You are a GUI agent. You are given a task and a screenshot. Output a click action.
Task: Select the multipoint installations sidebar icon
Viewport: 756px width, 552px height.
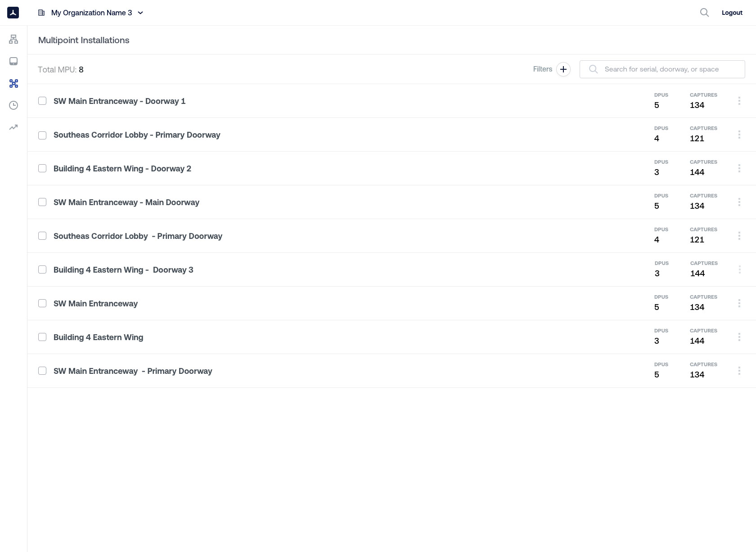[13, 83]
